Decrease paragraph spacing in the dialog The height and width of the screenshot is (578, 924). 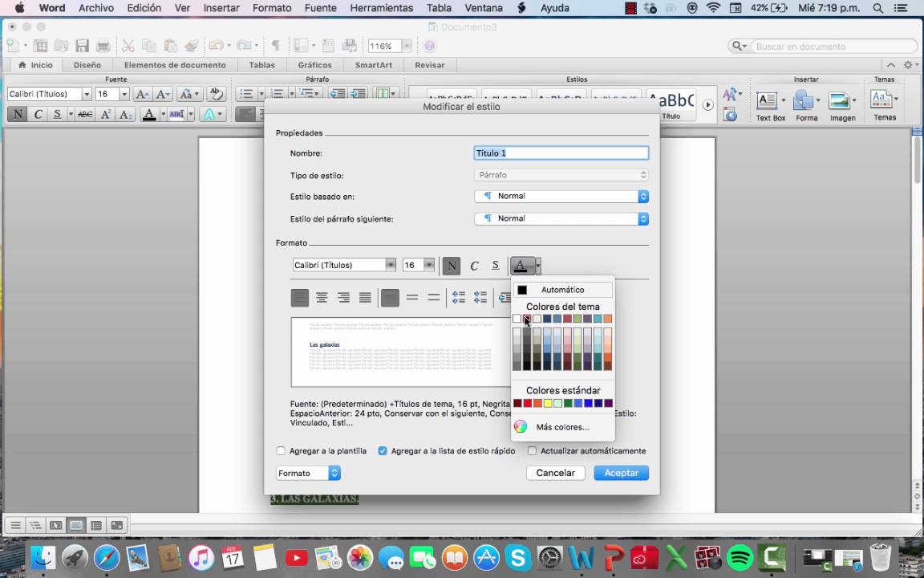pos(480,298)
